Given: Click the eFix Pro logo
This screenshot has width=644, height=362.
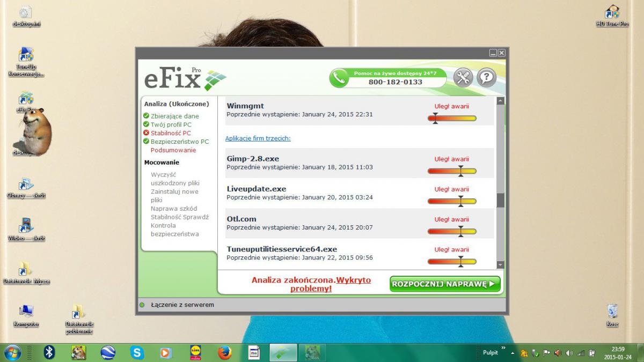Looking at the screenshot, I should [185, 79].
